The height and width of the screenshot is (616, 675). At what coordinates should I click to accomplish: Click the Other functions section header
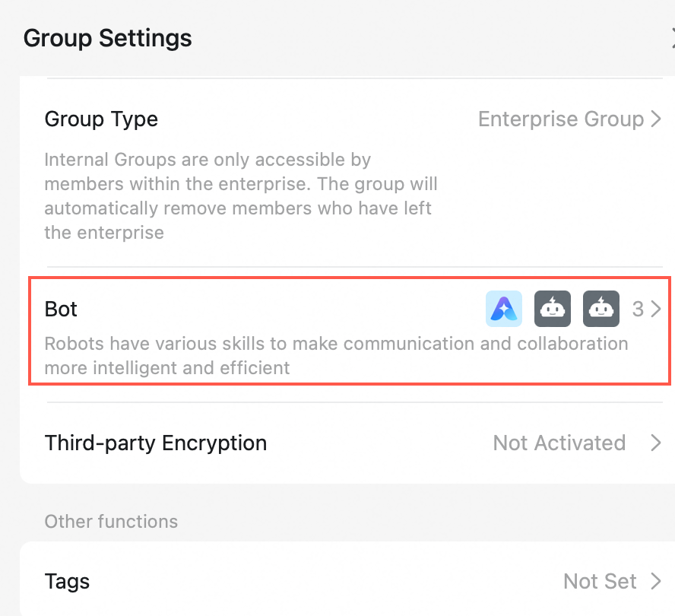tap(111, 522)
